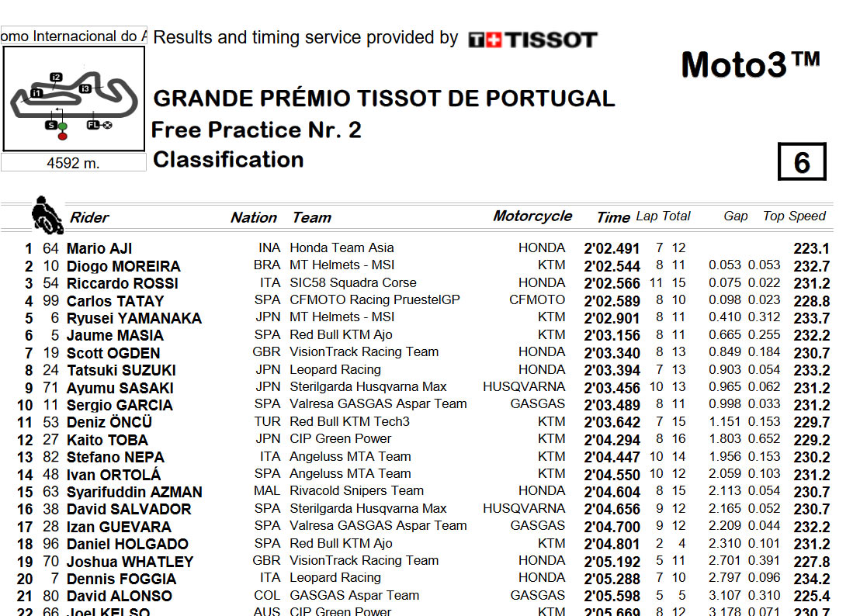The width and height of the screenshot is (860, 616).
Task: Click the Tissot logo
Action: coord(532,40)
